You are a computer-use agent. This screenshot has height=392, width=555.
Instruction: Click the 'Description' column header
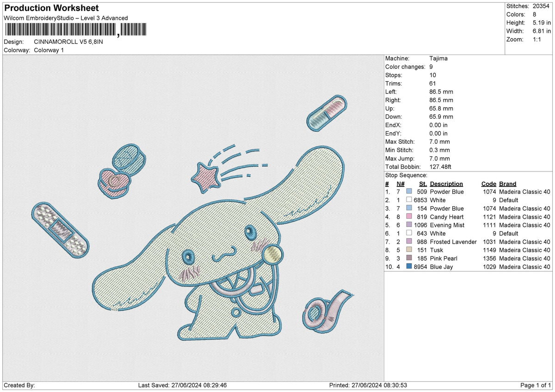pos(446,184)
